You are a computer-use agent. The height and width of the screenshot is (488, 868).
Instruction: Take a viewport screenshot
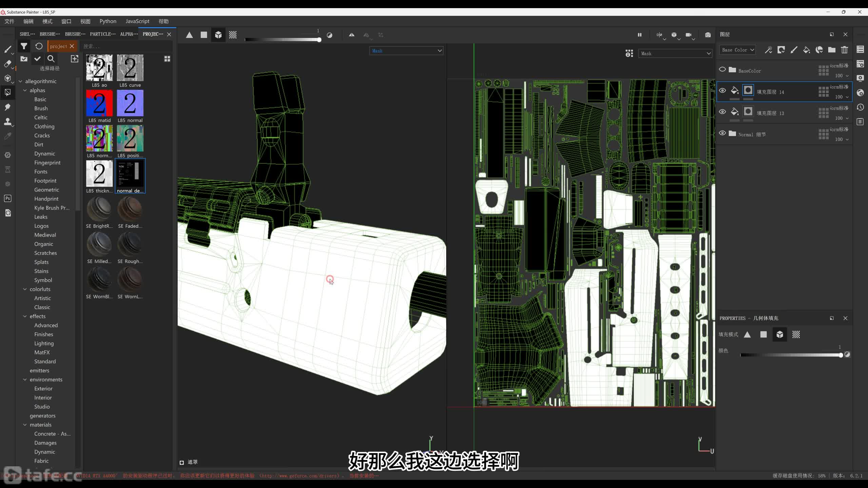coord(708,35)
